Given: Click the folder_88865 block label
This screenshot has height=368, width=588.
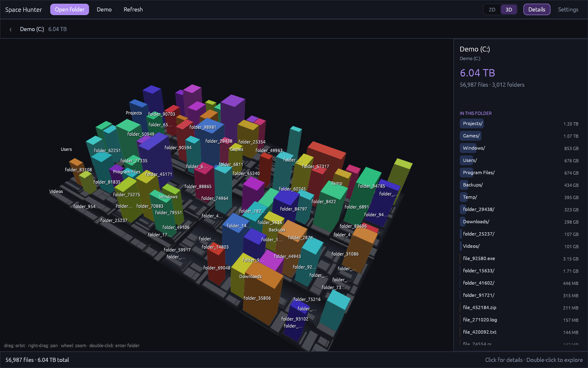Looking at the screenshot, I should pos(198,186).
